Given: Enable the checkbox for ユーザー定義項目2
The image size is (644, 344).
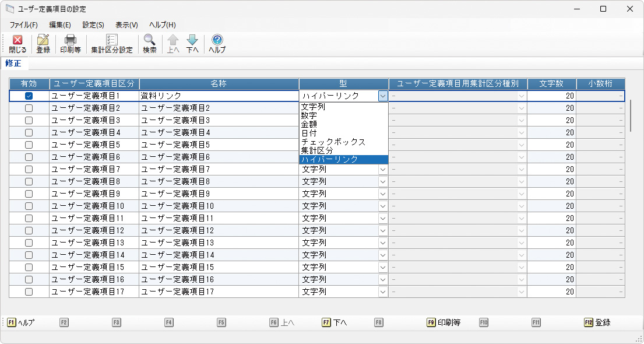Looking at the screenshot, I should pos(29,108).
